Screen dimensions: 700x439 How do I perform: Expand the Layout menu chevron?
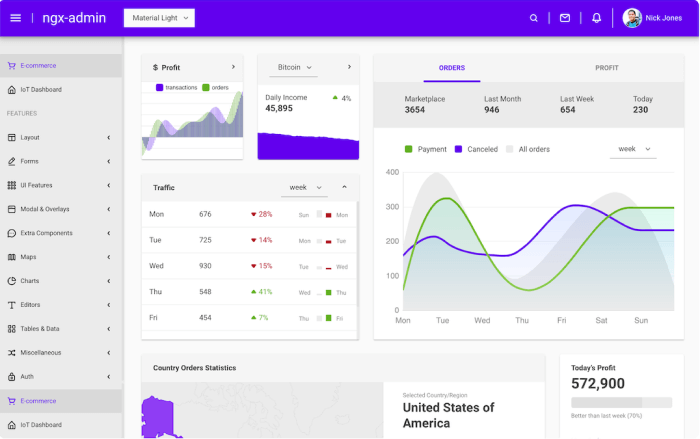[x=108, y=138]
